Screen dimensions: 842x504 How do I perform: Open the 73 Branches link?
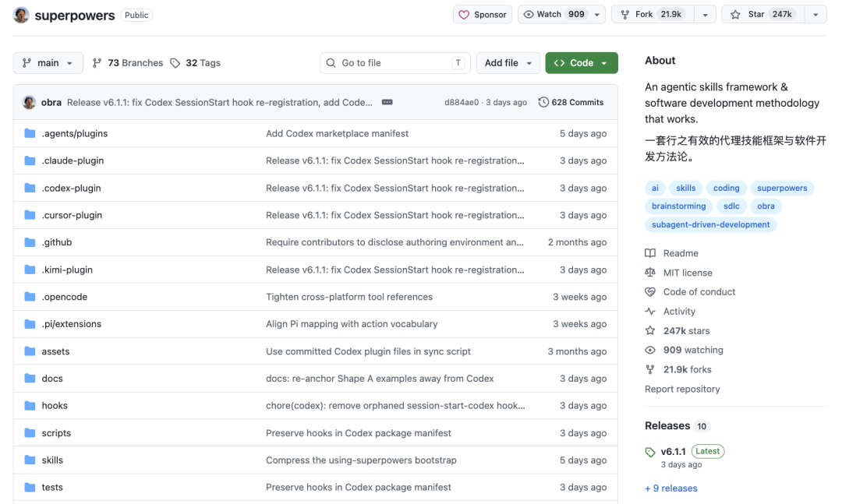128,63
